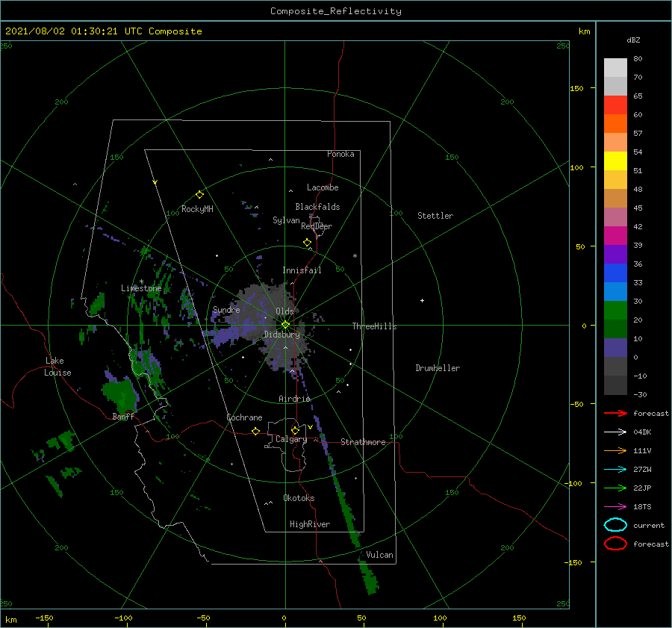
Task: Click the Didsbury town label
Action: click(x=281, y=335)
